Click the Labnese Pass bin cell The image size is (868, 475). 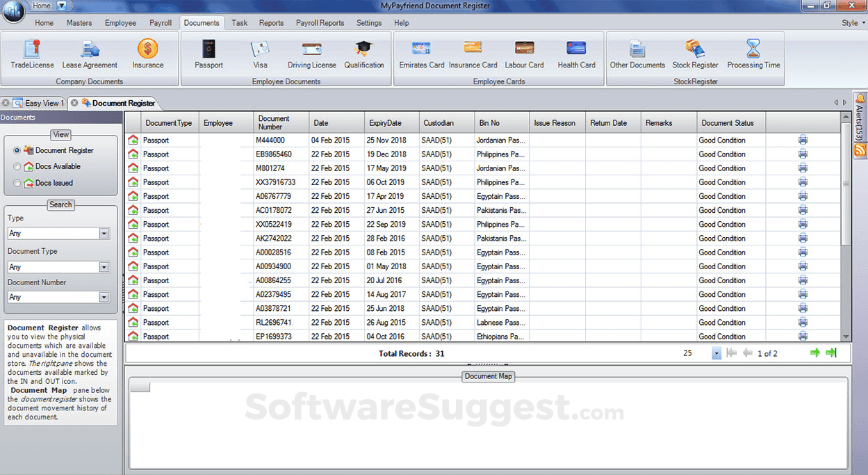pos(502,322)
